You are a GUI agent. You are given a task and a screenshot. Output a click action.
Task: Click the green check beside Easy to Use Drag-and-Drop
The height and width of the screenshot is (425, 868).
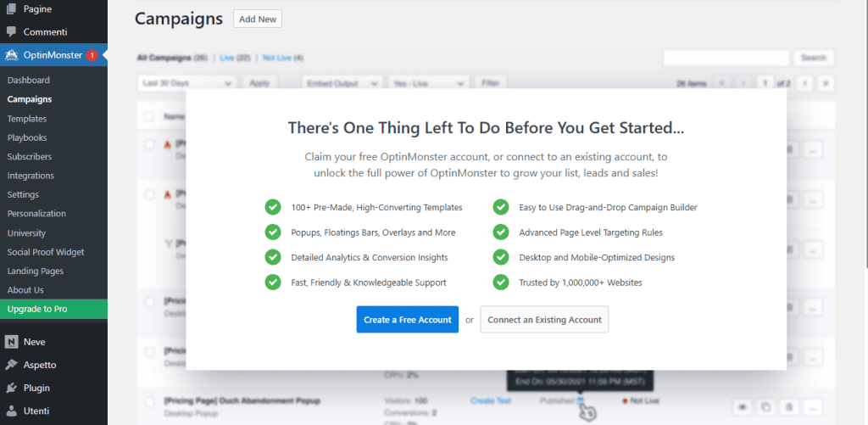click(500, 207)
